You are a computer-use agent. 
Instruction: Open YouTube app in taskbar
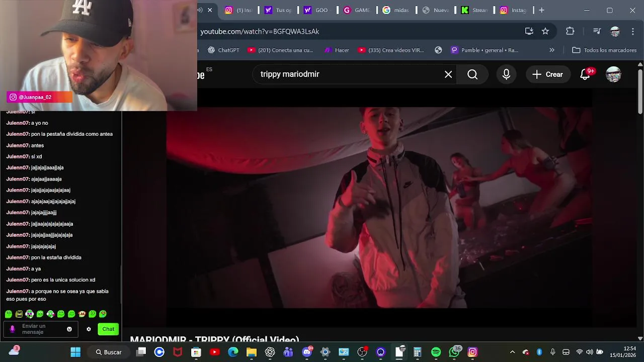coord(215,352)
